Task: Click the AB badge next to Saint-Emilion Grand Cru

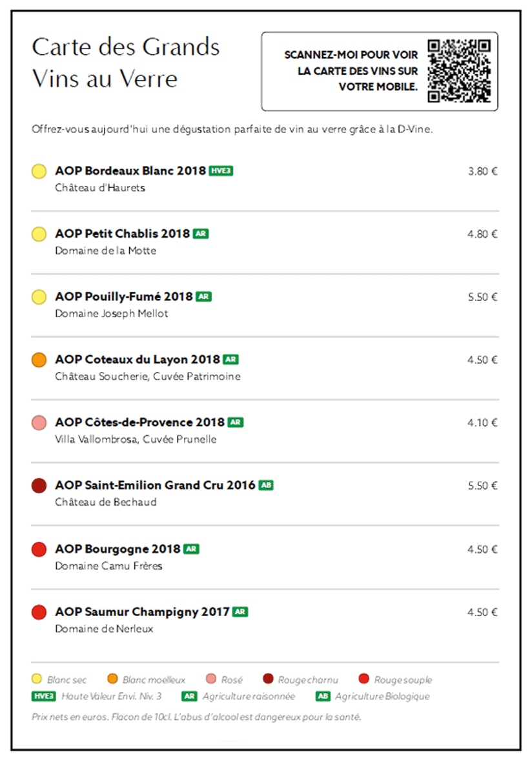Action: pos(266,485)
